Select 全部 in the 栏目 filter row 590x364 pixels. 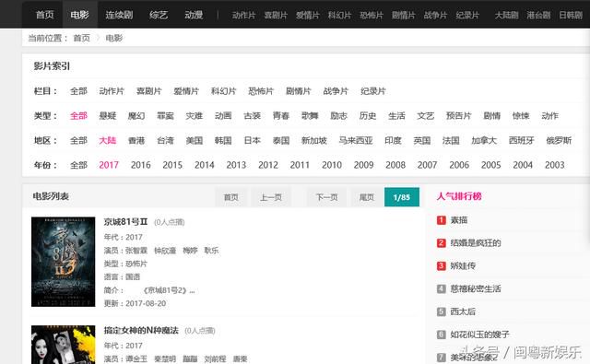[x=78, y=91]
